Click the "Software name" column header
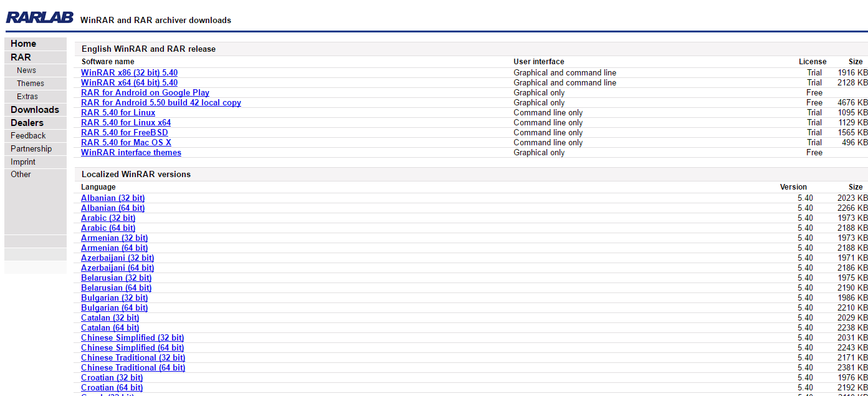This screenshot has width=868, height=396. click(108, 62)
